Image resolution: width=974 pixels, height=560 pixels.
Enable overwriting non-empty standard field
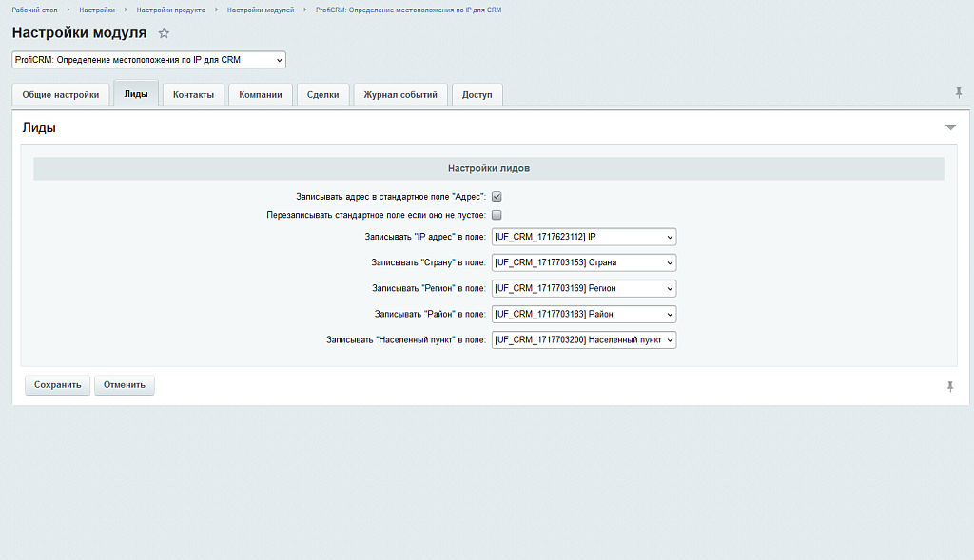(496, 215)
